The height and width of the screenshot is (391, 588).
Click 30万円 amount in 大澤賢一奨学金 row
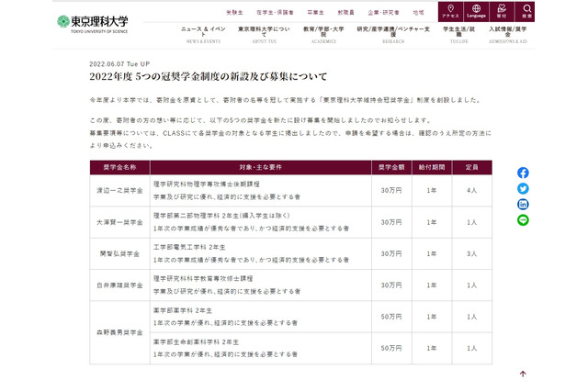point(391,222)
